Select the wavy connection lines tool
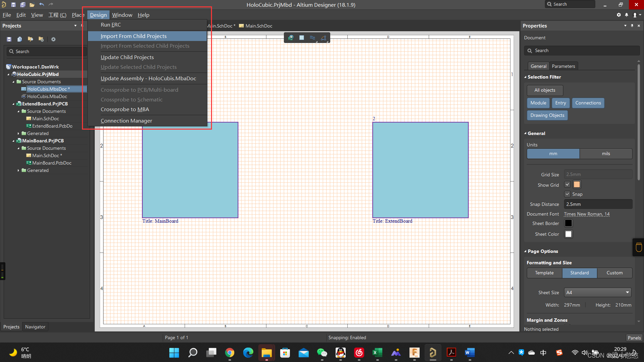Screen dimensions: 644x362 tap(312, 38)
